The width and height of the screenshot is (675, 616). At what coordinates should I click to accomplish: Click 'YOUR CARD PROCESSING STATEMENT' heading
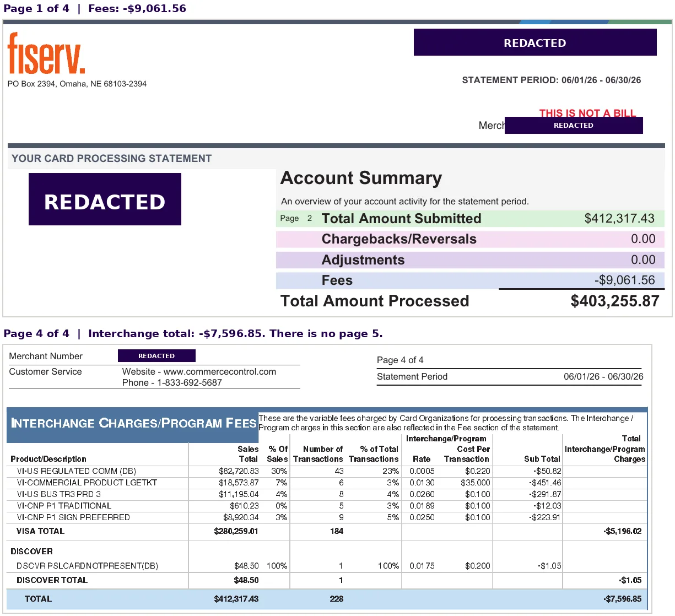coord(112,159)
